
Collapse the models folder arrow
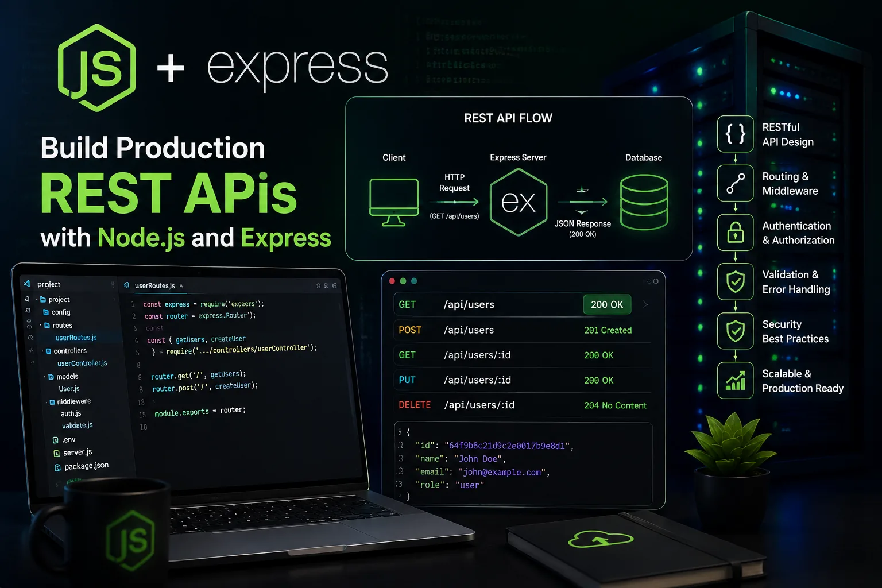(44, 377)
